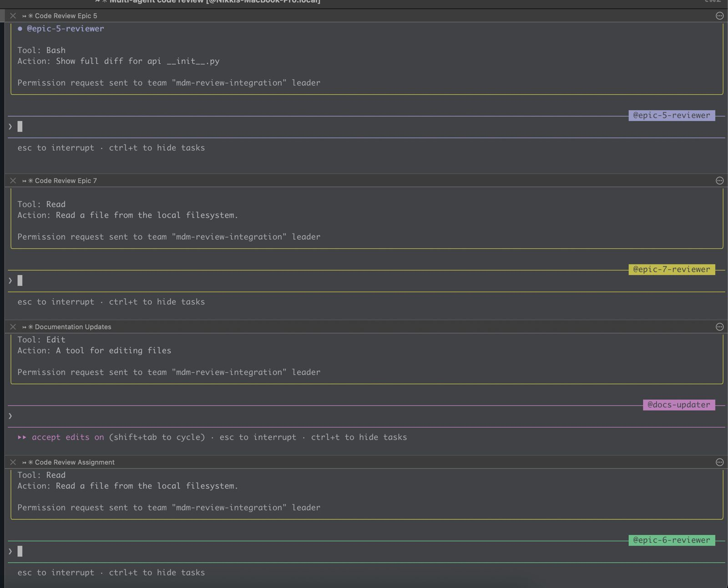This screenshot has width=728, height=588.
Task: Open options menu for Documentation Updates pane
Action: pyautogui.click(x=719, y=327)
